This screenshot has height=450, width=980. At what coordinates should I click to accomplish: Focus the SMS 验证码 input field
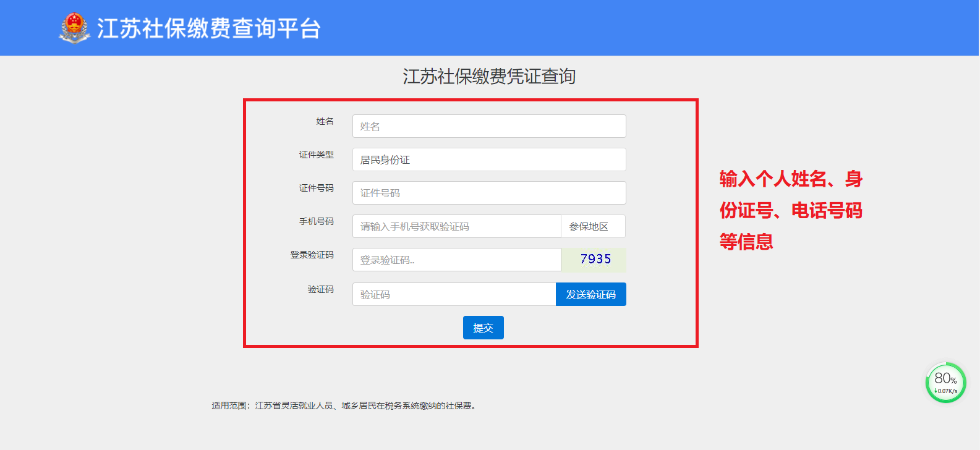[x=454, y=294]
